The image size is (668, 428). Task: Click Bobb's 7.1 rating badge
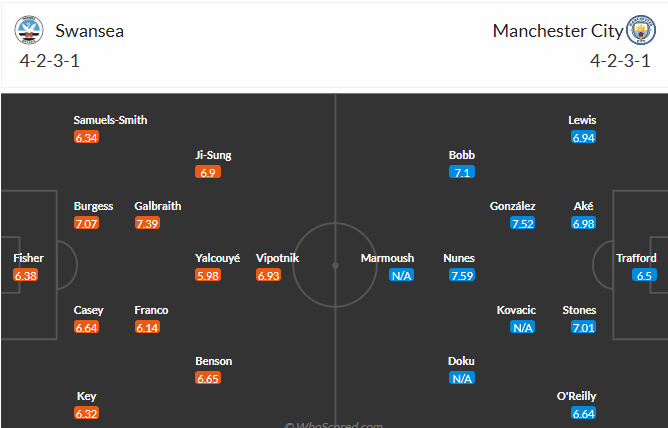pos(463,172)
